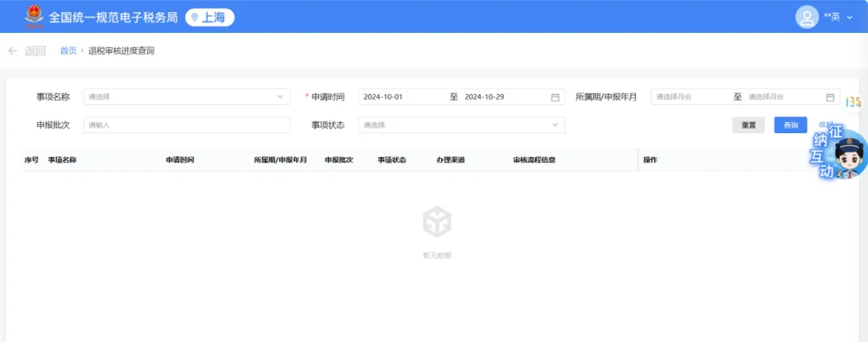Focus the 申报批次 input box
The height and width of the screenshot is (342, 868).
186,125
